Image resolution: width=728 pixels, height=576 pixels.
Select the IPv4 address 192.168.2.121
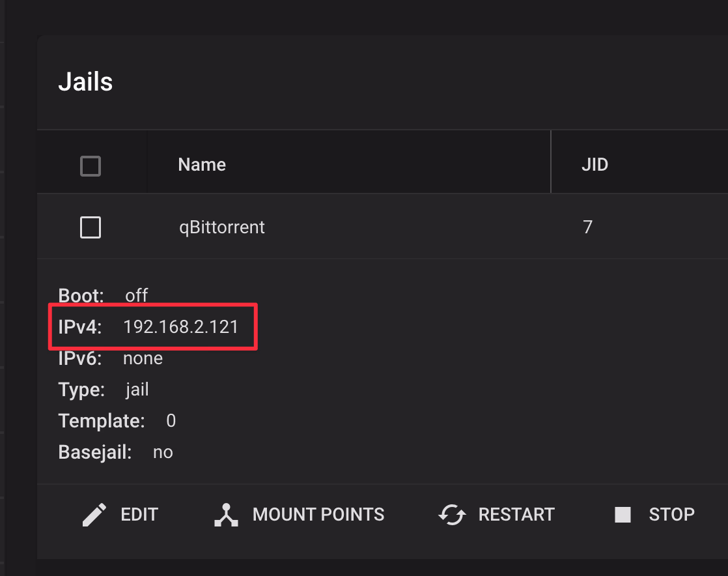(x=181, y=327)
